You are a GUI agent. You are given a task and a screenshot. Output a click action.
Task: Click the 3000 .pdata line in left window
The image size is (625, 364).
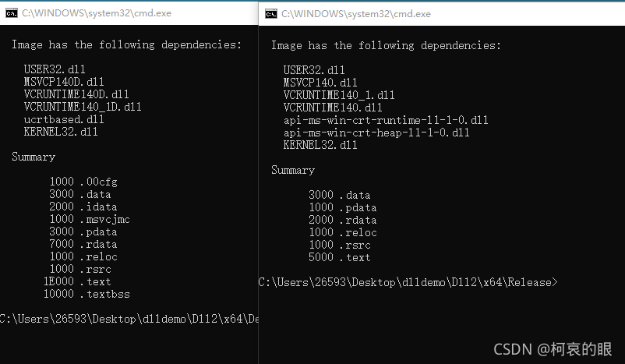pyautogui.click(x=83, y=231)
